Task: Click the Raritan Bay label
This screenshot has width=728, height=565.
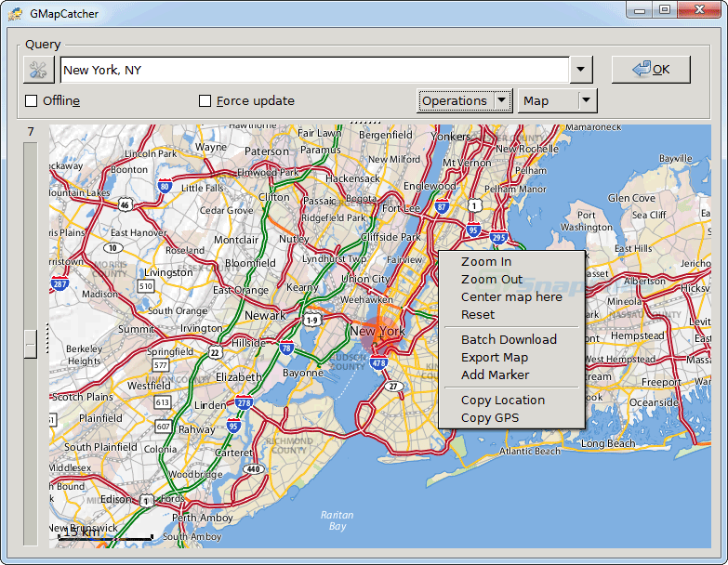Action: [338, 520]
